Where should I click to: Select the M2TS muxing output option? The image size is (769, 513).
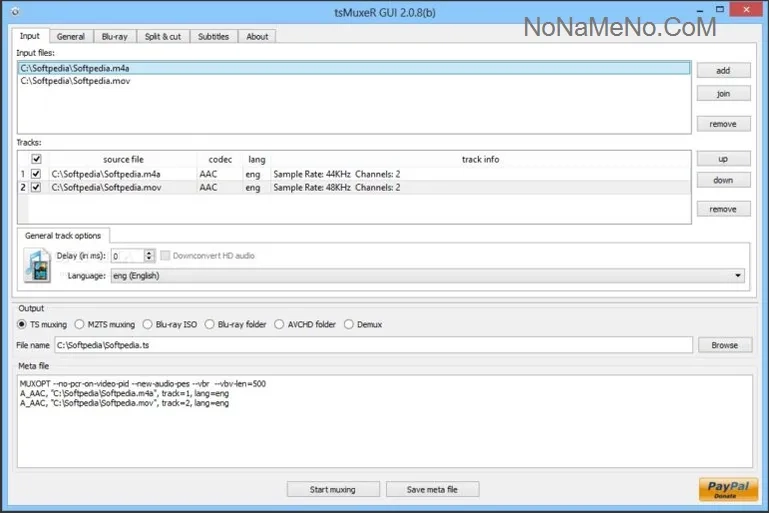pos(78,324)
